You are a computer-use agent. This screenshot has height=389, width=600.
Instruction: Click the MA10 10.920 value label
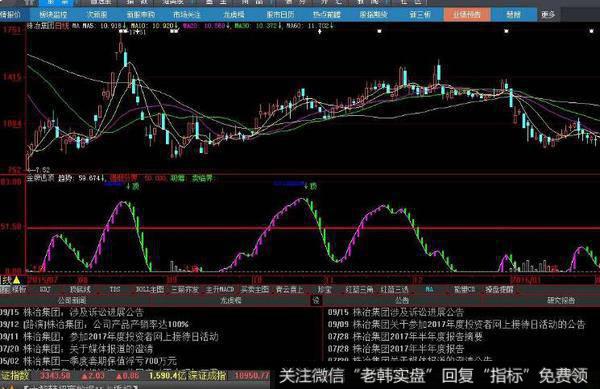(x=154, y=26)
